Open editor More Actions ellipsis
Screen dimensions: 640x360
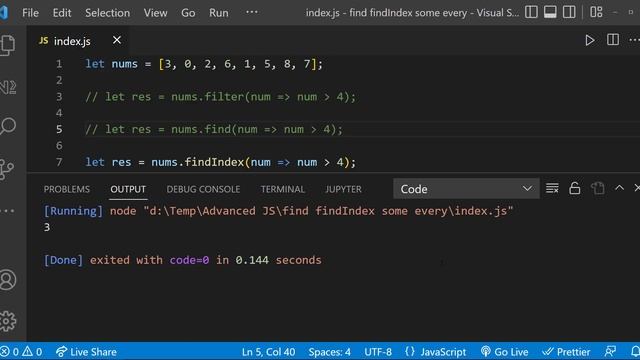[x=634, y=40]
